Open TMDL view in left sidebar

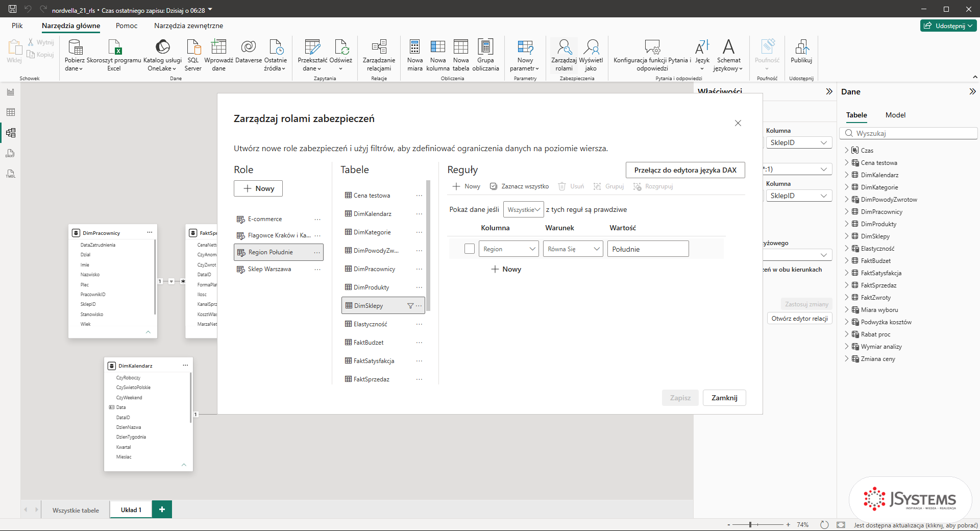pos(11,174)
